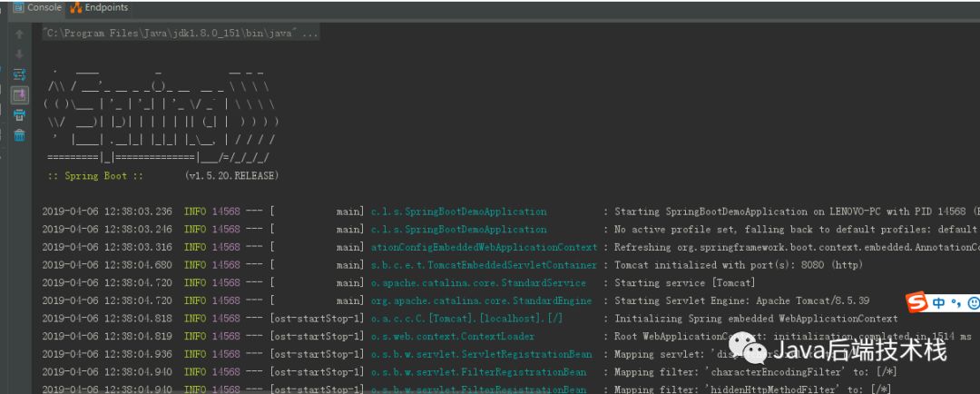
Task: Toggle soft-wrap for console output
Action: click(x=19, y=75)
